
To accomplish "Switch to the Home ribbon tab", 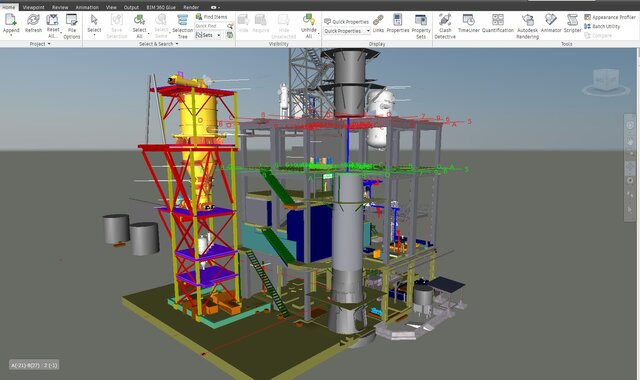I will (x=9, y=7).
